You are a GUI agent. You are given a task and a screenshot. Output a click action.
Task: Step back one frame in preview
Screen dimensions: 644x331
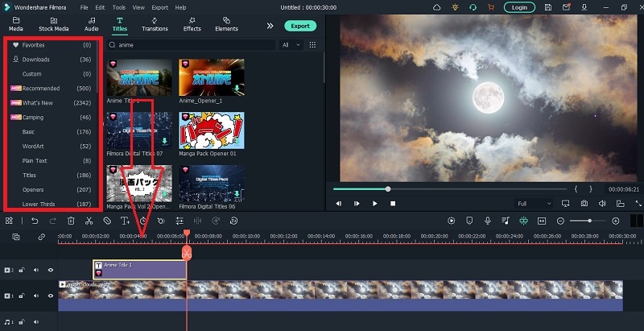338,203
